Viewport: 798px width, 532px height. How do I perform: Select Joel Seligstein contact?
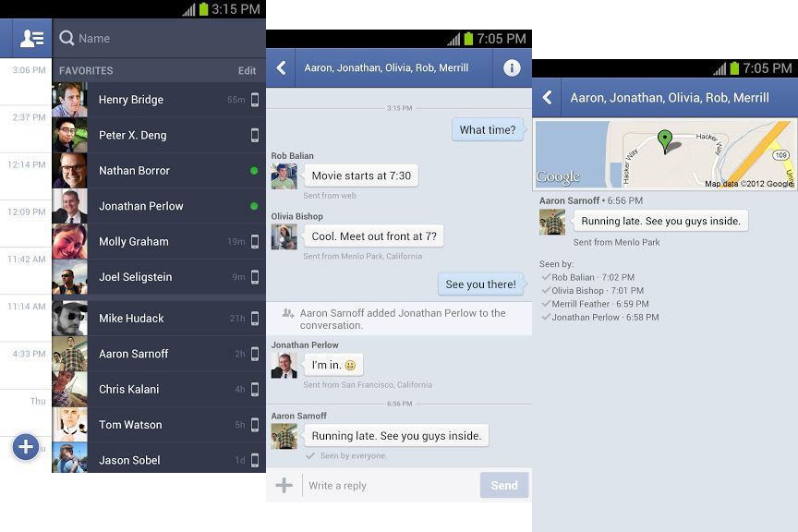tap(159, 277)
